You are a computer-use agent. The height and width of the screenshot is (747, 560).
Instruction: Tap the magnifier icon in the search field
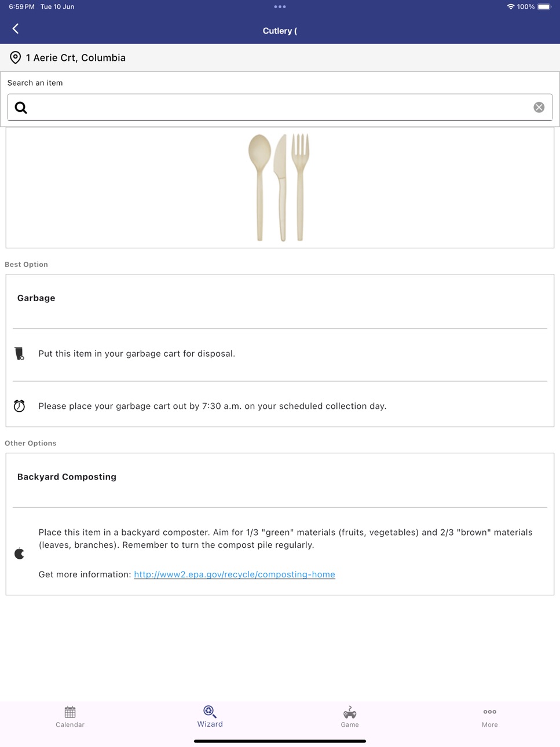coord(21,108)
